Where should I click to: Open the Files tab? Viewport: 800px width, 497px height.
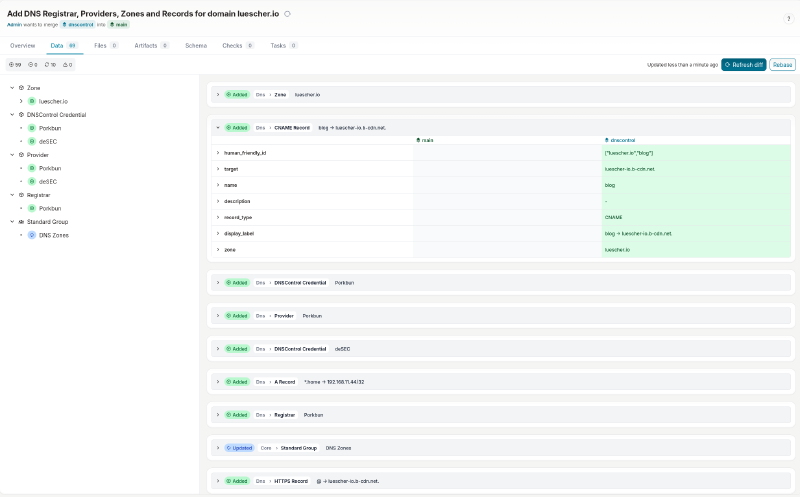[106, 45]
